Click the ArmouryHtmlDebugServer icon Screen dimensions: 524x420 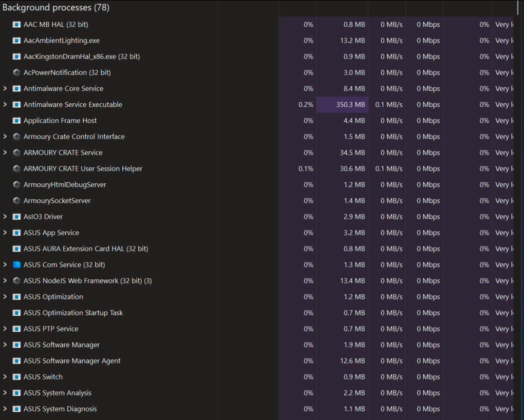(16, 185)
